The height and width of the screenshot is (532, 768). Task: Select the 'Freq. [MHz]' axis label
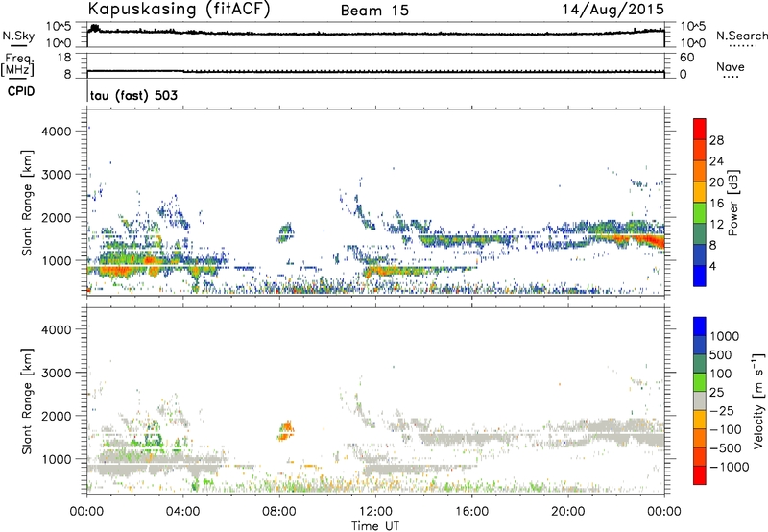click(17, 65)
